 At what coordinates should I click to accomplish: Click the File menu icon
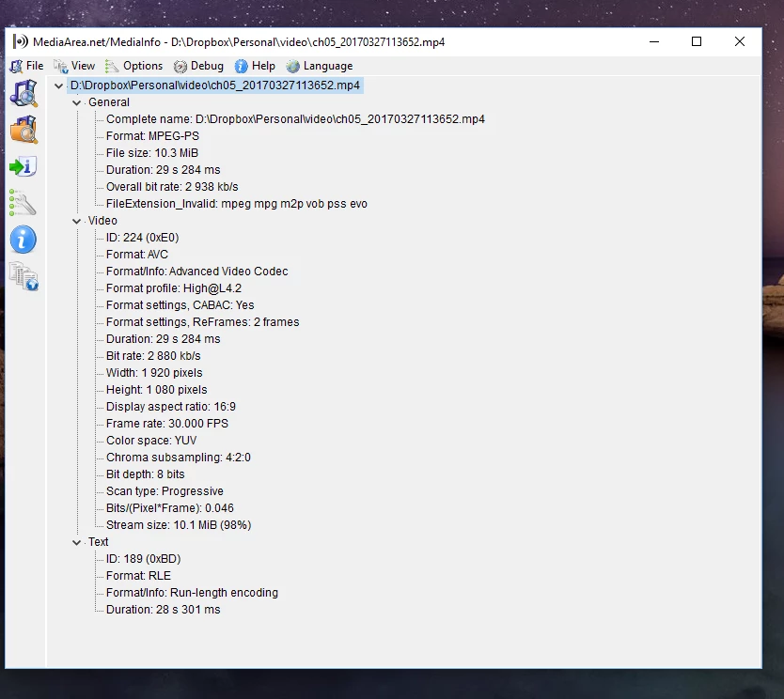tap(16, 67)
